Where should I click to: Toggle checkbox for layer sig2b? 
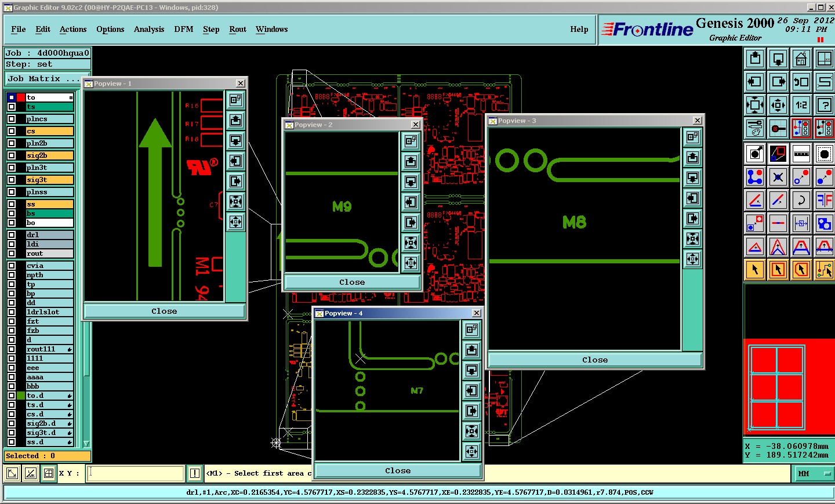pos(12,155)
